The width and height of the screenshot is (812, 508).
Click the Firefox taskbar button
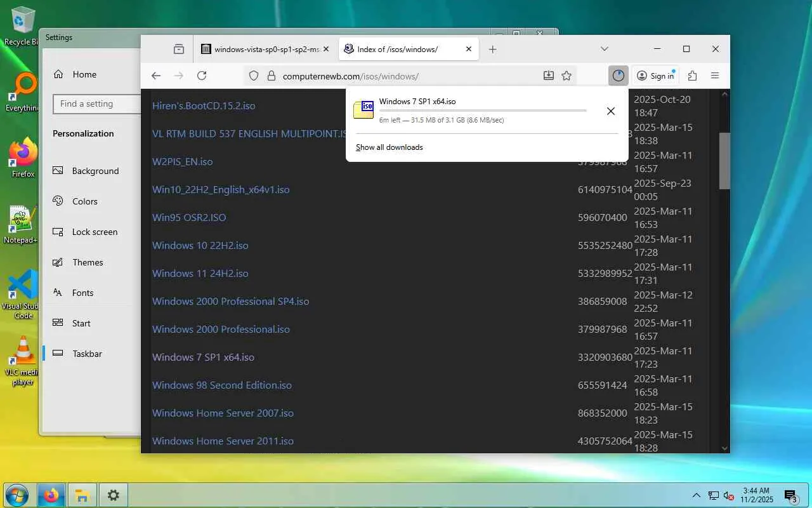(x=51, y=495)
